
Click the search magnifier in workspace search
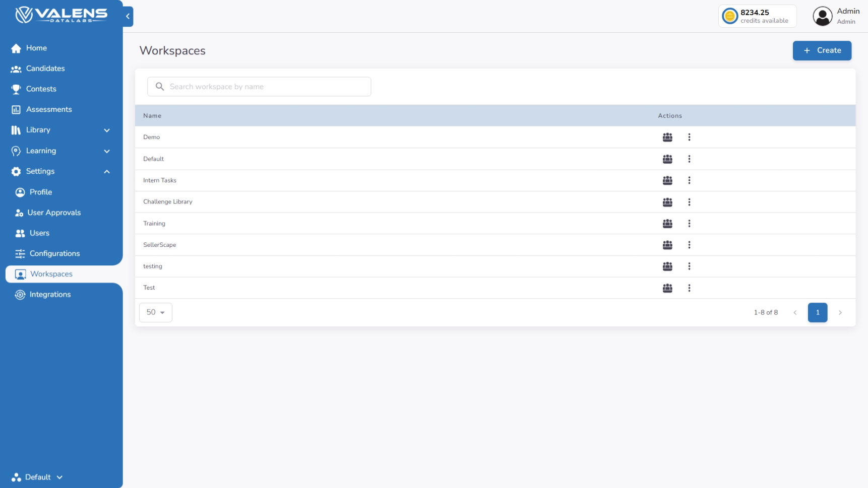click(x=159, y=86)
